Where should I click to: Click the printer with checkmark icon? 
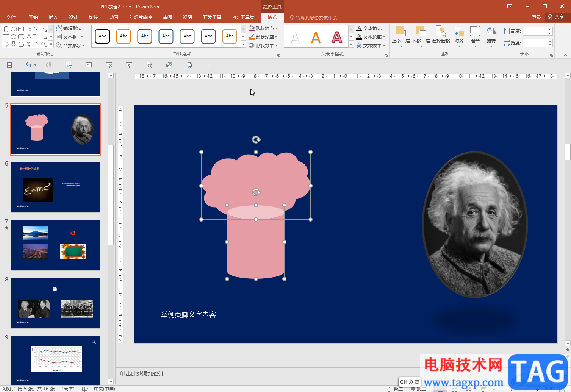[169, 65]
